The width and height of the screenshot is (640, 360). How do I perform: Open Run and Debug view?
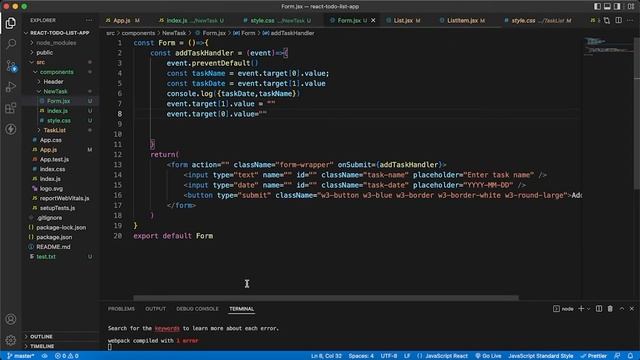point(11,87)
